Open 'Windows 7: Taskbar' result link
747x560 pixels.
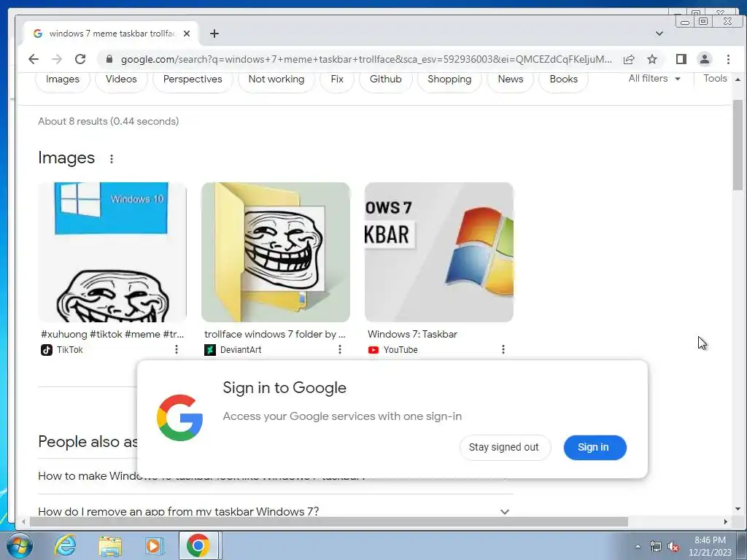413,334
